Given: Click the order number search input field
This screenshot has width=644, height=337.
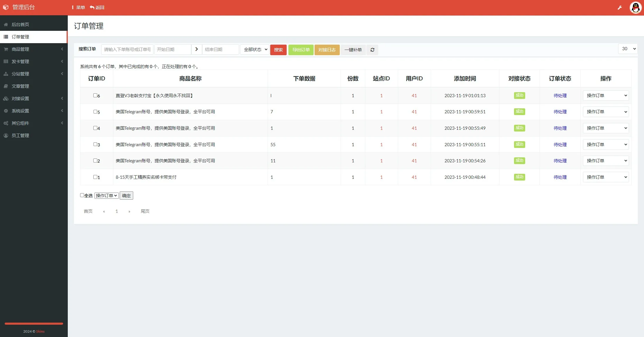Looking at the screenshot, I should [x=127, y=49].
